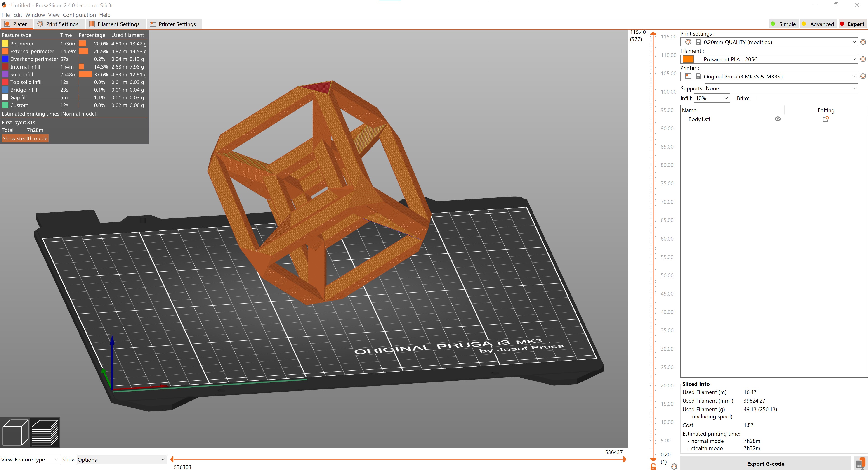This screenshot has width=868, height=470.
Task: Click the Plater tab icon
Action: pyautogui.click(x=7, y=24)
